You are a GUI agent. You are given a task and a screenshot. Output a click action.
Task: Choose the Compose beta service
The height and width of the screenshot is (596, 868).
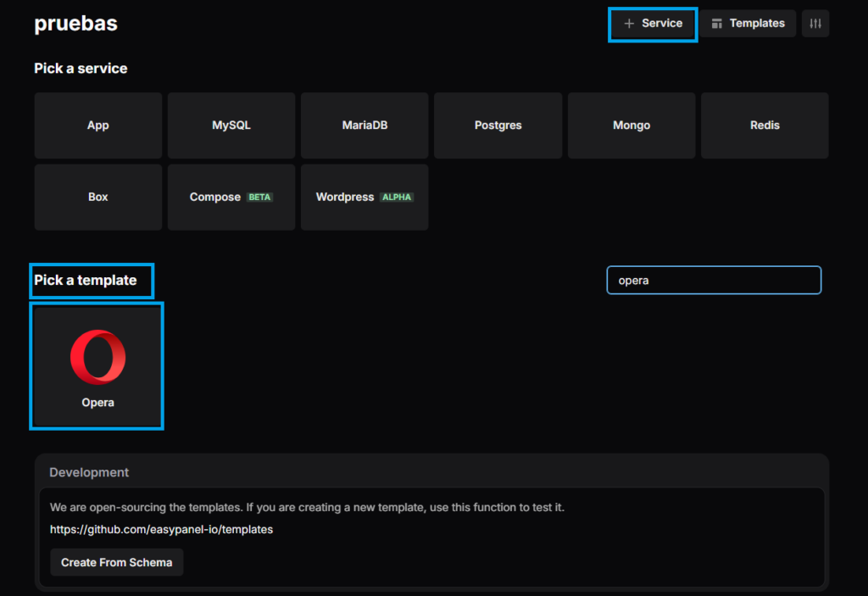point(231,197)
